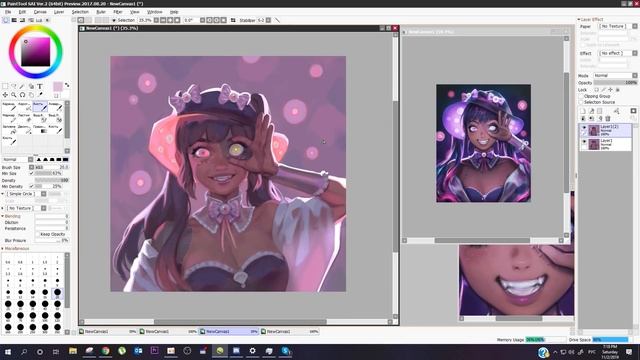Click the straight line drawing mode icon

(278, 20)
